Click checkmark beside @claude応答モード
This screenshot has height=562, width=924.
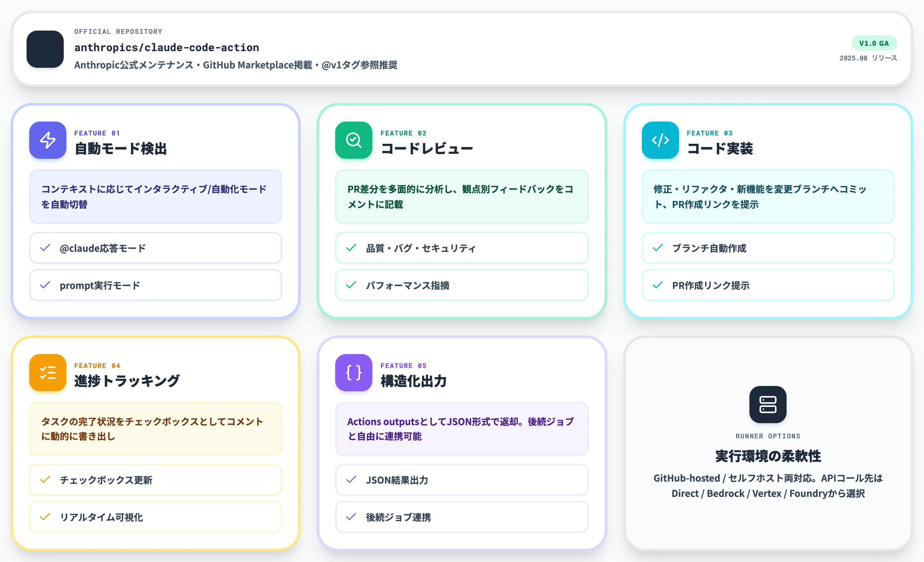point(45,247)
